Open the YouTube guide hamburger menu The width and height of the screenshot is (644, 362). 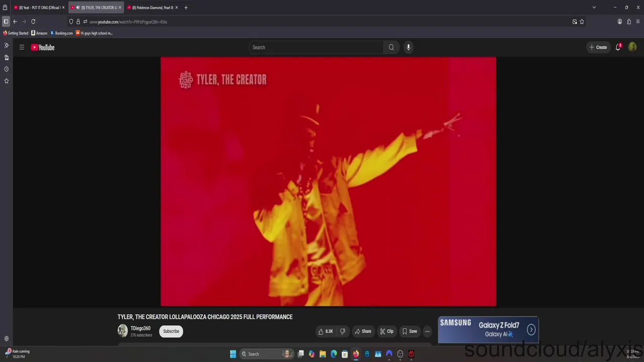(x=22, y=47)
